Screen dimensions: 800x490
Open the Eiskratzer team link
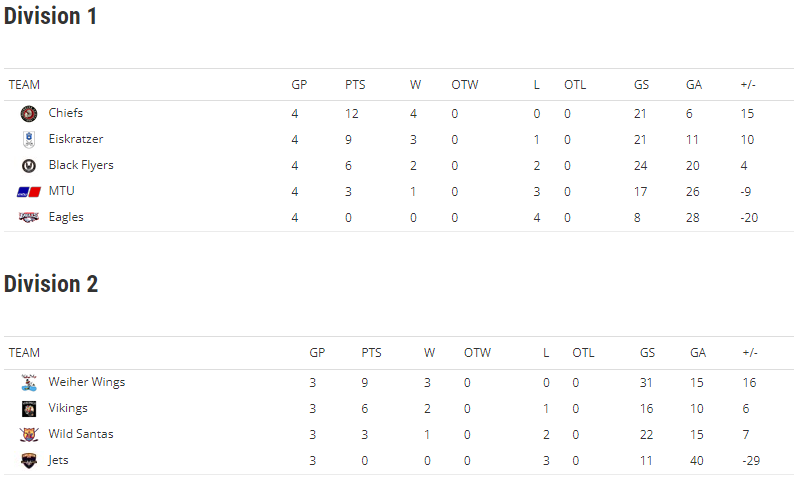click(76, 139)
